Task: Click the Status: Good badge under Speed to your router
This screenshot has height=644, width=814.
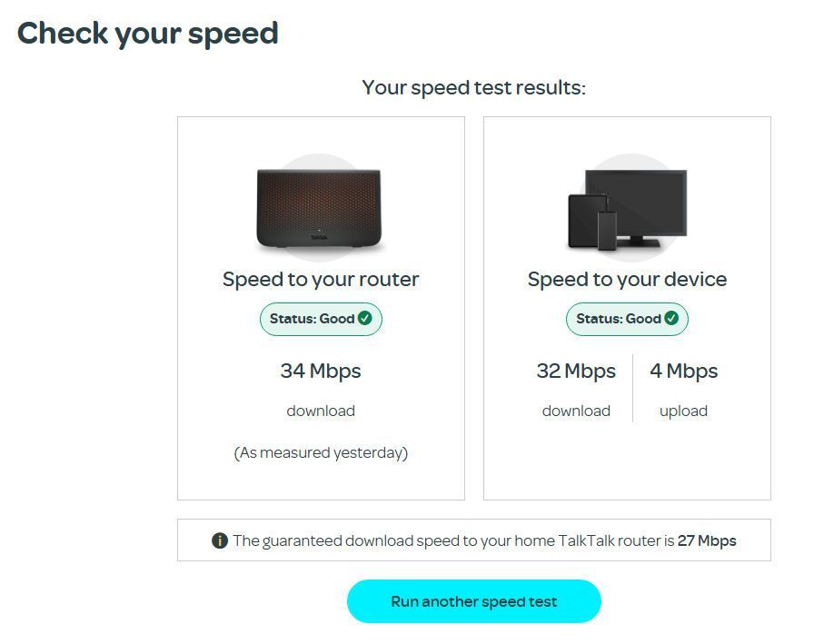Action: click(x=320, y=318)
